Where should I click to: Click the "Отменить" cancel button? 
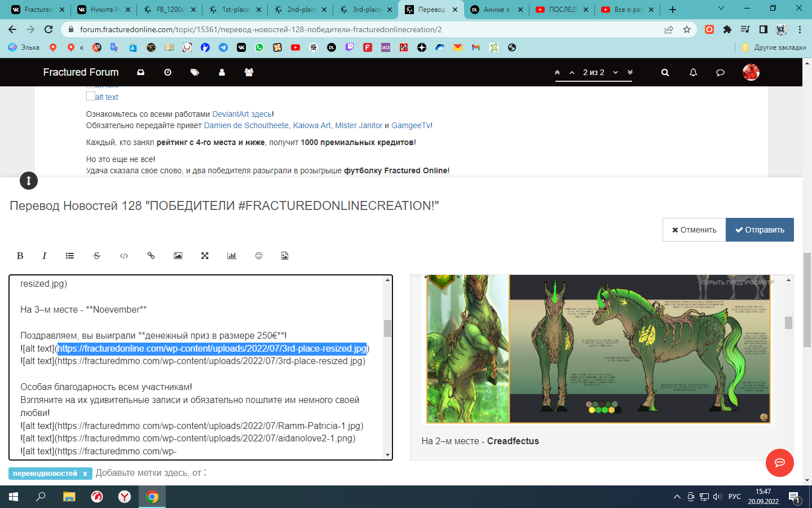point(694,230)
